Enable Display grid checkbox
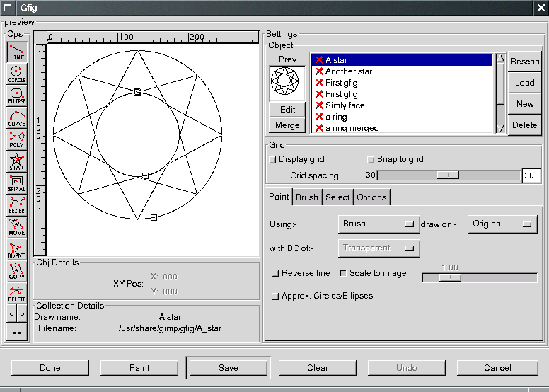The image size is (549, 392). click(273, 160)
